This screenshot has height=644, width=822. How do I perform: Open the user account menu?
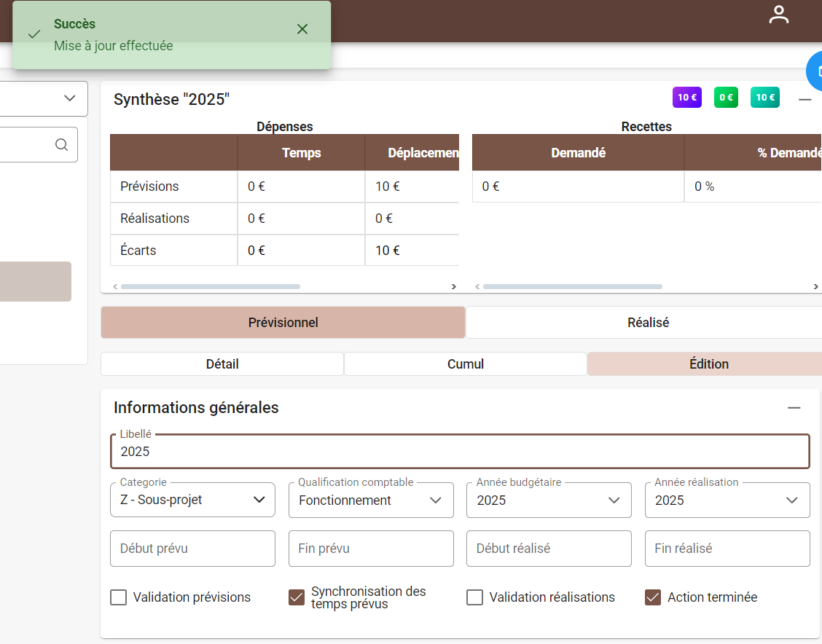pyautogui.click(x=778, y=14)
